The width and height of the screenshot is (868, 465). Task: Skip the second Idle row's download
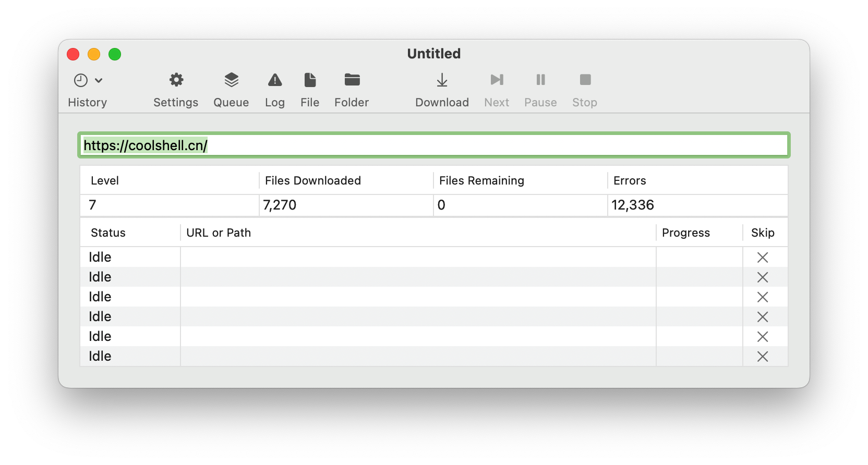pos(763,277)
